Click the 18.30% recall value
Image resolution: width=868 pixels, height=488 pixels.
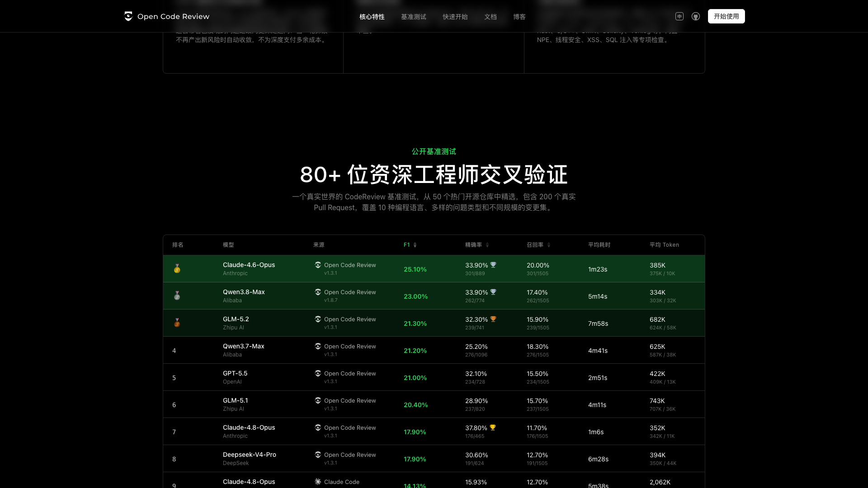[538, 347]
